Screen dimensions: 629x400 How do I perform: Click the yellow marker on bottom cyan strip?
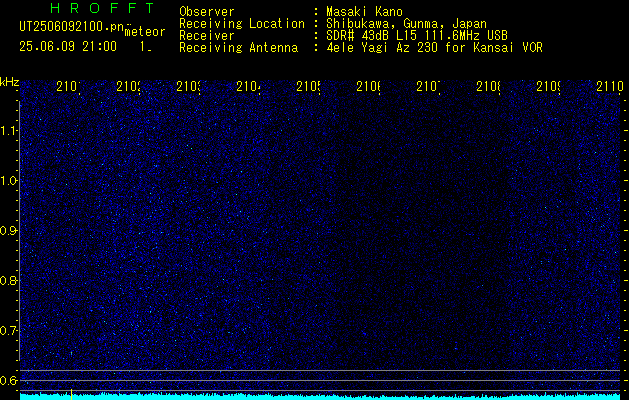71,394
